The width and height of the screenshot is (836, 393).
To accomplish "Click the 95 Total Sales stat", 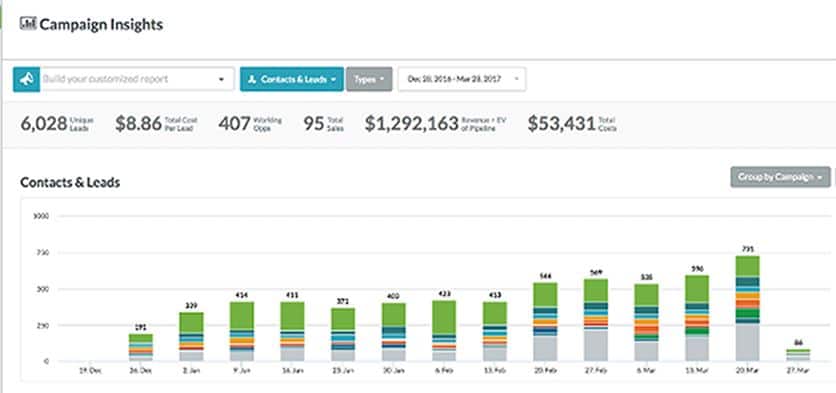I will [x=324, y=124].
